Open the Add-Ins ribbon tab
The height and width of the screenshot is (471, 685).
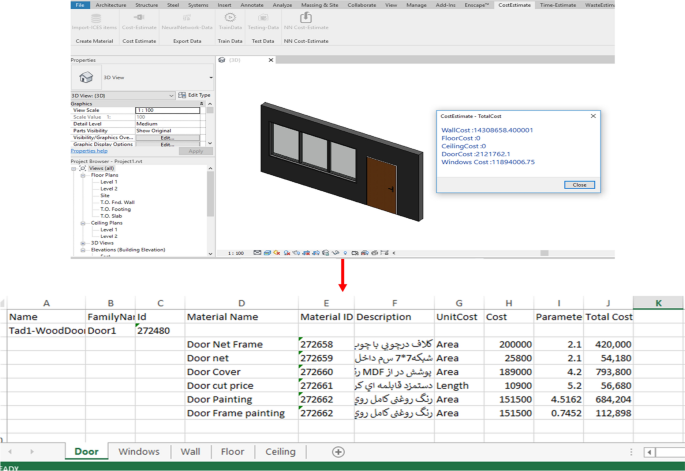coord(446,5)
